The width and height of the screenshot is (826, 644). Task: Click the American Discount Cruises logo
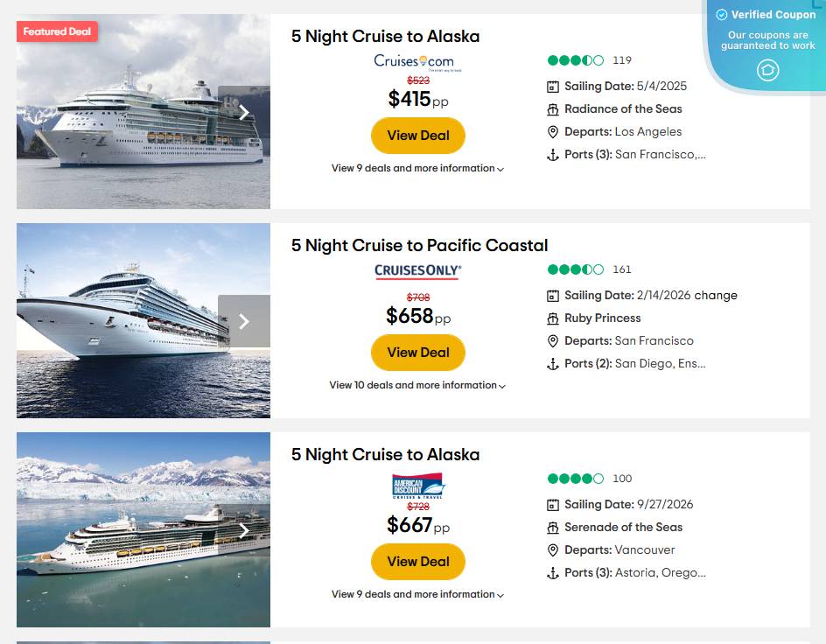tap(418, 486)
